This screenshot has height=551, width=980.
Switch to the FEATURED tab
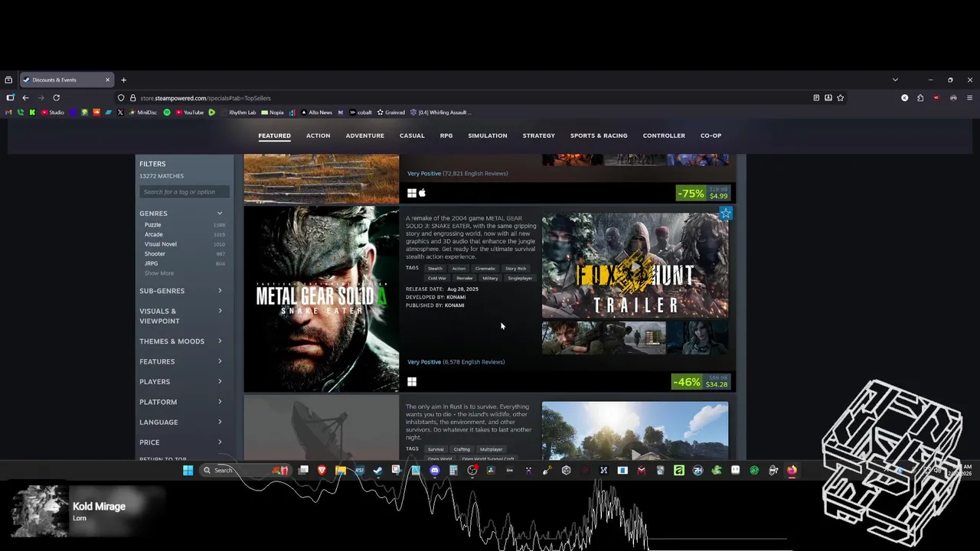(x=274, y=135)
